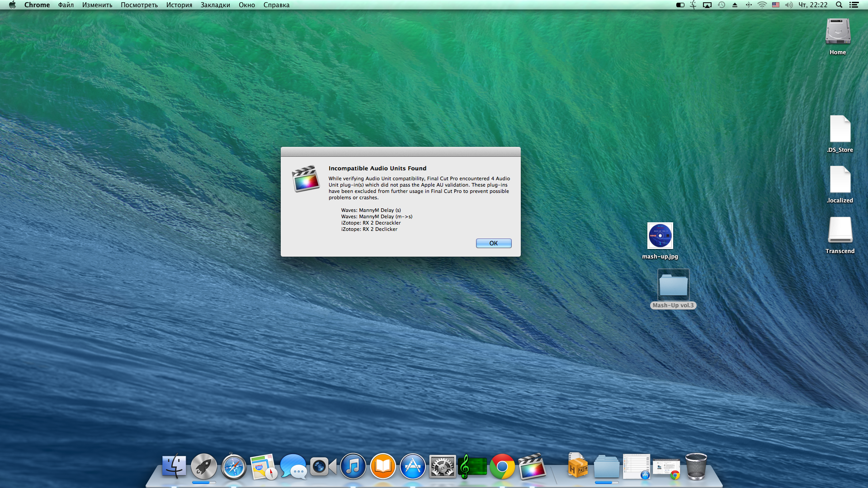Launch Google Chrome from the Dock

[x=502, y=466]
